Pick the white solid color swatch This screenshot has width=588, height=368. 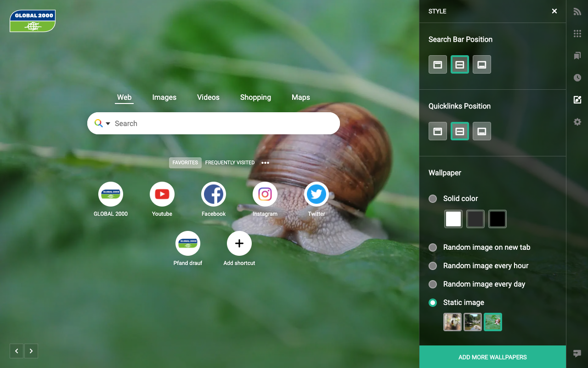[x=453, y=219]
